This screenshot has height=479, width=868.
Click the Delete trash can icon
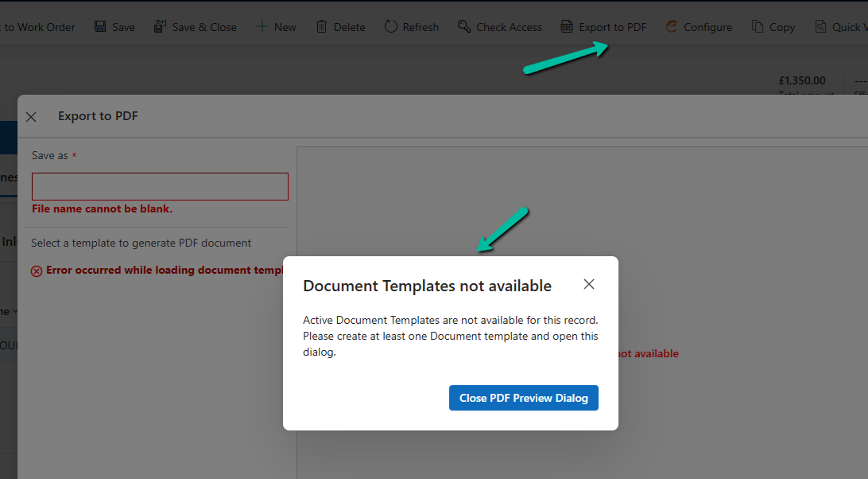(321, 27)
